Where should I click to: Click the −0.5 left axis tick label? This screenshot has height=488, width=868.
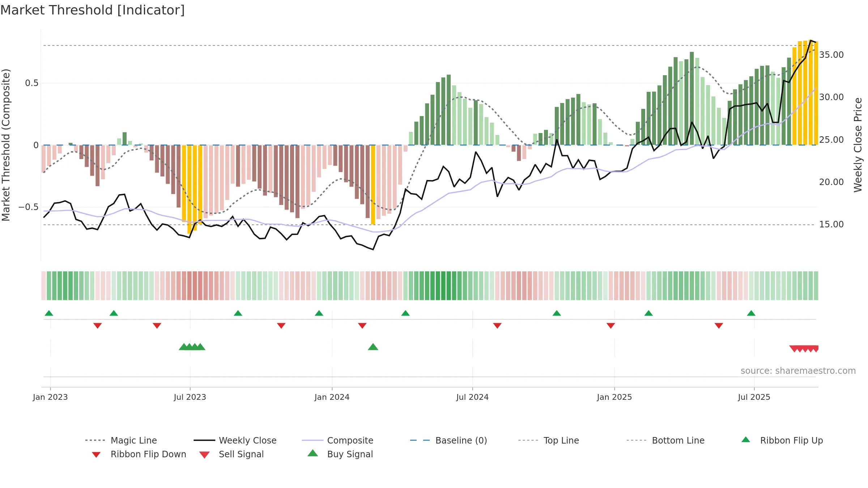coord(29,207)
